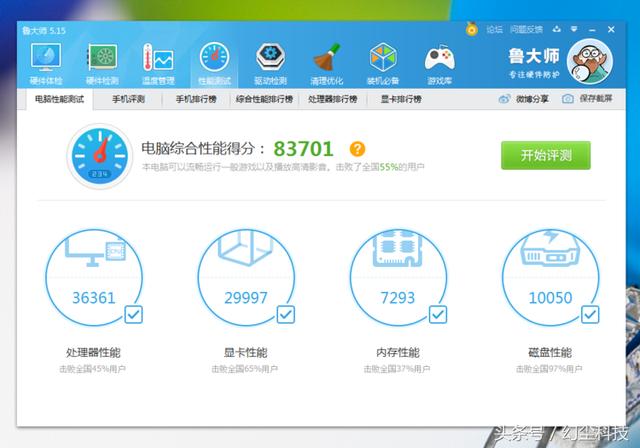Viewport: 640px width, 448px height.
Task: Click the camera icon before 保存截屏
Action: coord(567,99)
